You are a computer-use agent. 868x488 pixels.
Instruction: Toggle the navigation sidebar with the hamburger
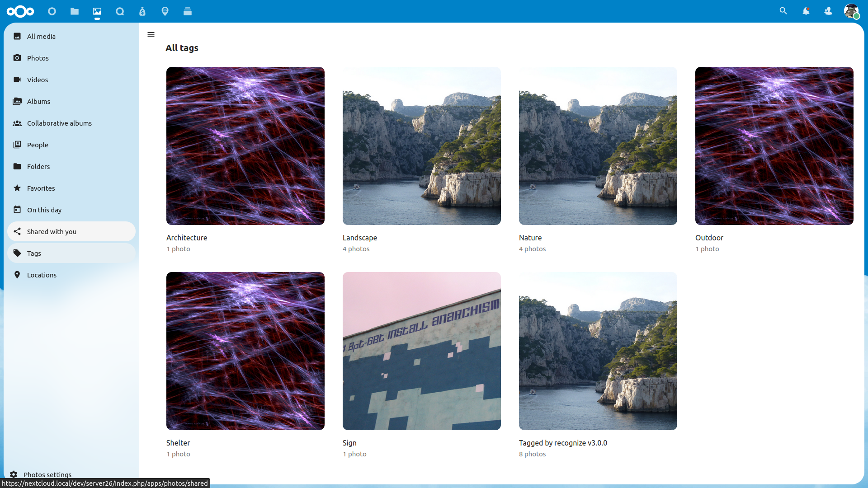tap(151, 34)
